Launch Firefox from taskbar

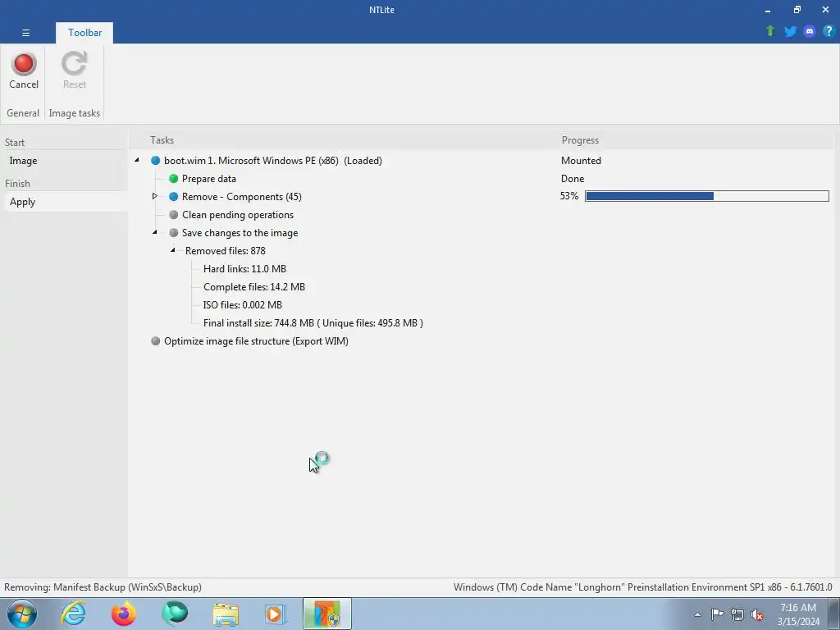[124, 614]
